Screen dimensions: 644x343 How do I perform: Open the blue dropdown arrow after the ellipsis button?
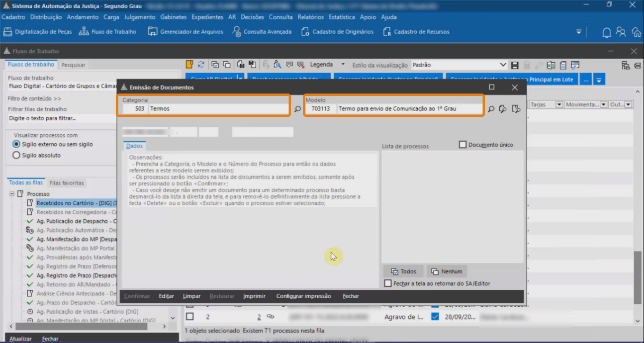click(x=599, y=80)
